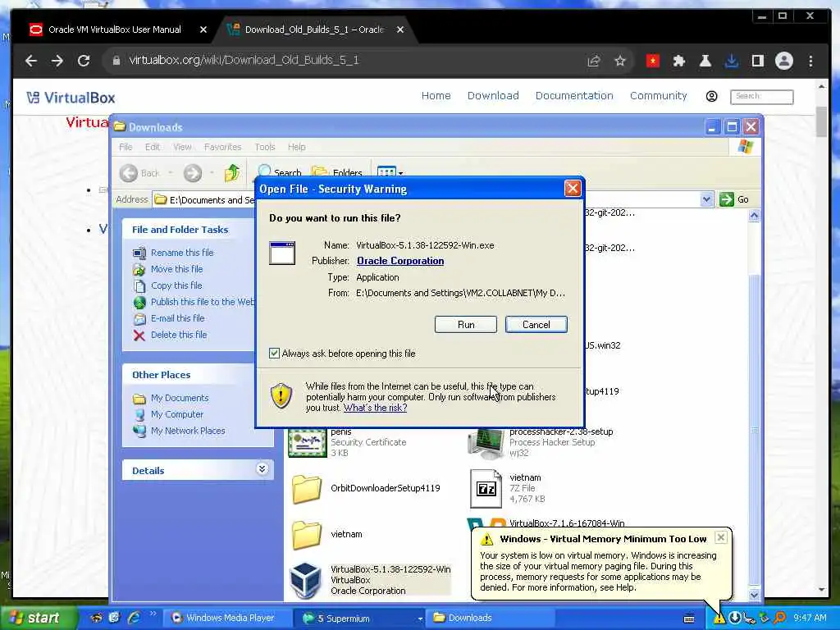This screenshot has height=630, width=840.
Task: Click Move this file task
Action: pos(177,269)
